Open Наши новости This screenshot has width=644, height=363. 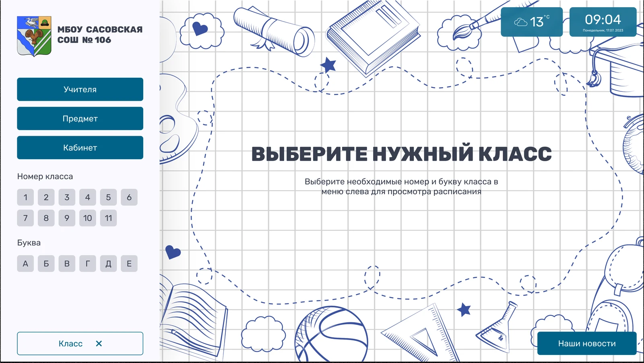pos(587,344)
